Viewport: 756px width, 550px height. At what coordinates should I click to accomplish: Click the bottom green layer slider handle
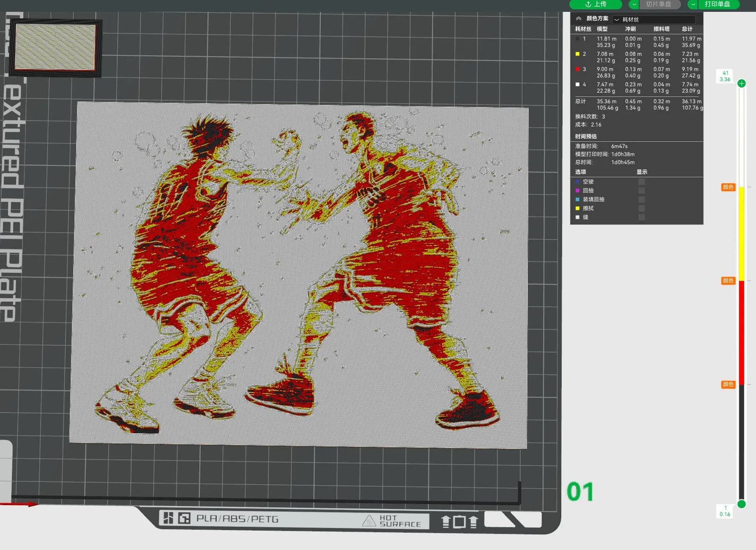742,504
